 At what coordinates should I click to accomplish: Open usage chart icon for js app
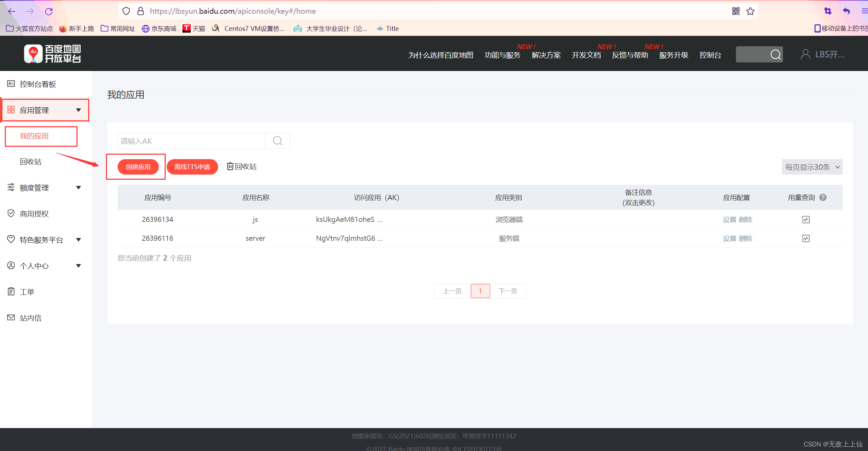(x=806, y=219)
